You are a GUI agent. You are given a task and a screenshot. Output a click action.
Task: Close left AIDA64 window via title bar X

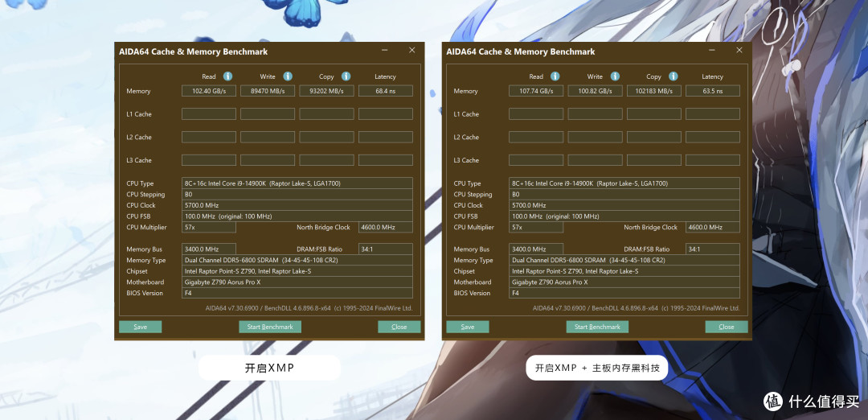411,51
